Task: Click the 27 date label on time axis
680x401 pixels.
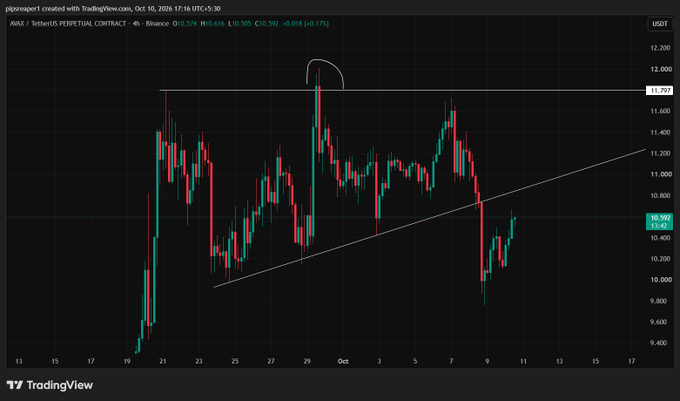Action: pos(271,361)
